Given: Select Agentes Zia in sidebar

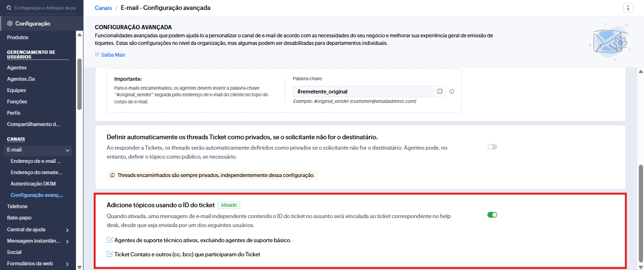Looking at the screenshot, I should tap(21, 79).
